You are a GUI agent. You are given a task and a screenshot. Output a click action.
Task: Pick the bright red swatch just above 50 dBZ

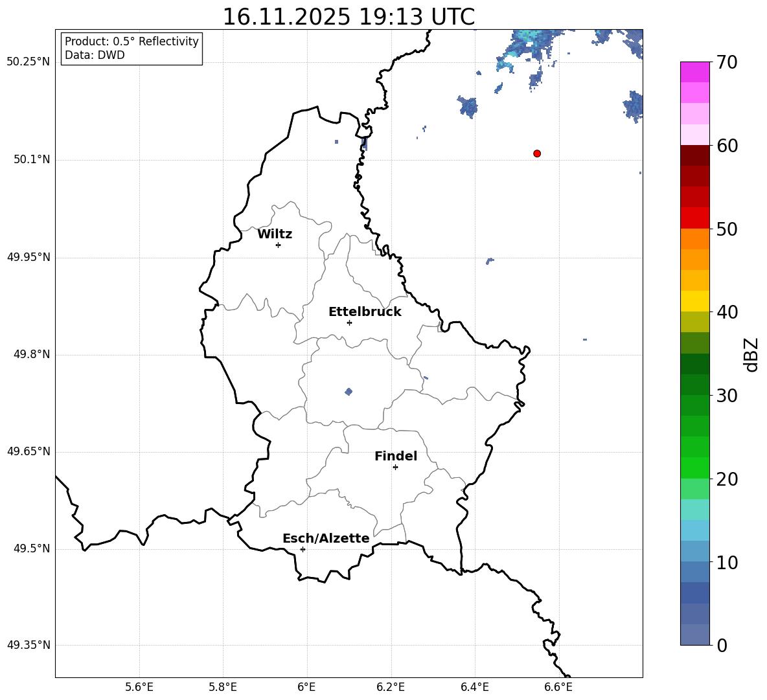[x=695, y=218]
